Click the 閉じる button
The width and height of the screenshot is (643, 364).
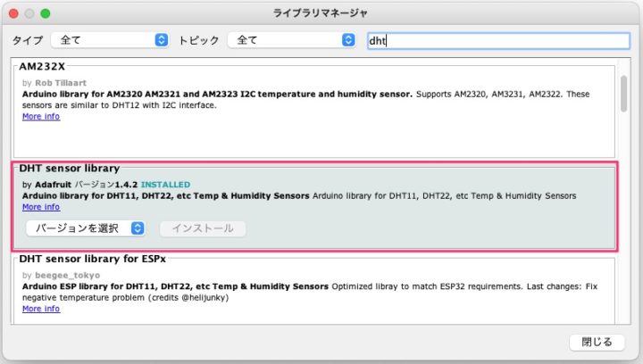[597, 342]
